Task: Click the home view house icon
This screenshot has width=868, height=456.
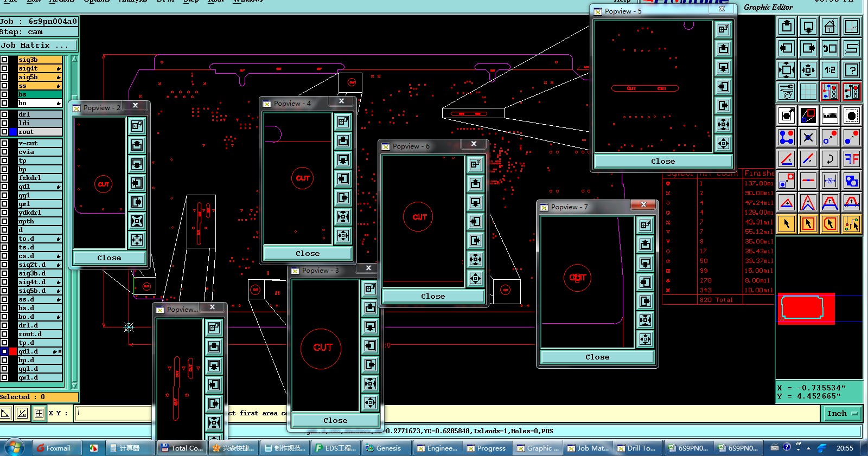Action: (x=830, y=27)
